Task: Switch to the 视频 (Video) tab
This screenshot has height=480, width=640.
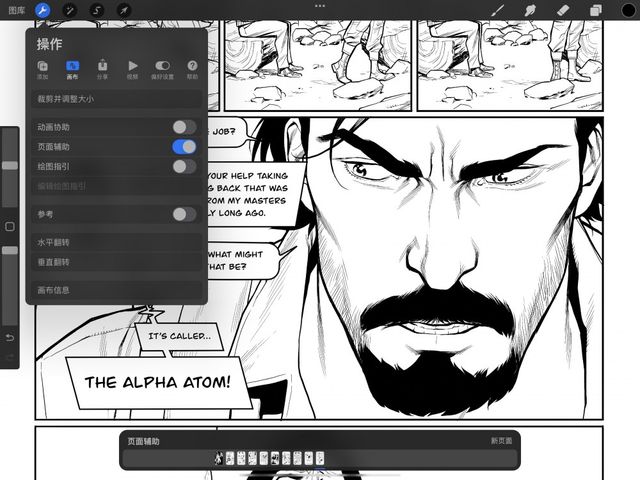Action: [132, 69]
